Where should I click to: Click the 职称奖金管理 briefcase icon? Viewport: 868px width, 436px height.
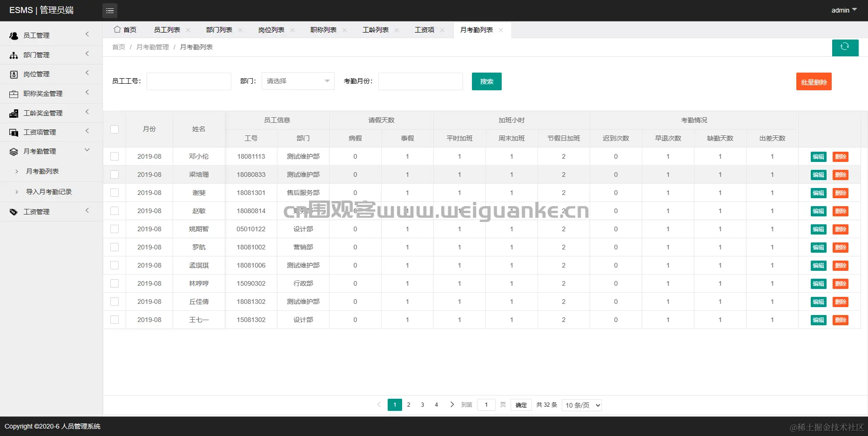coord(14,94)
